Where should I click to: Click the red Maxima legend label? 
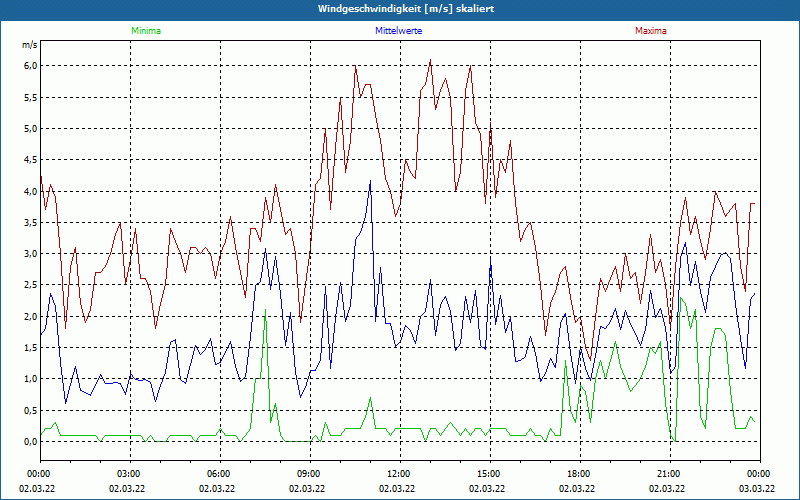point(651,31)
